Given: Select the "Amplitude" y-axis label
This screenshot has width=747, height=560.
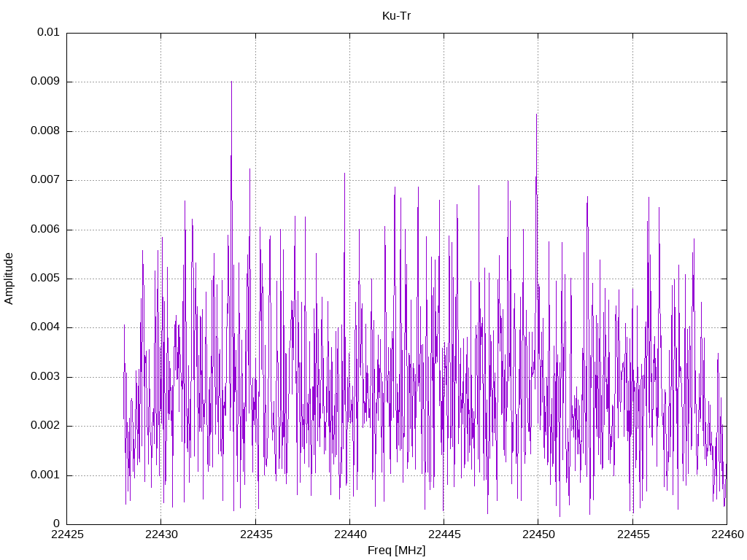Looking at the screenshot, I should tap(9, 279).
